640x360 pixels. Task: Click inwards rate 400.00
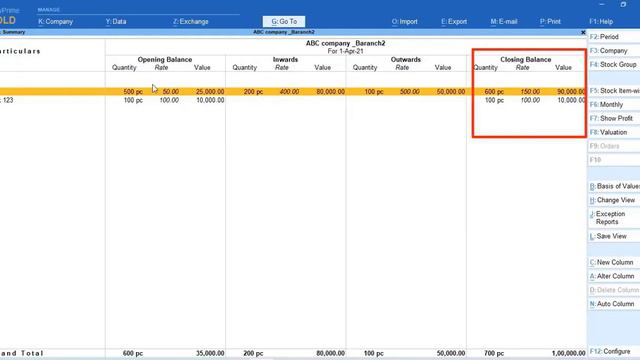289,92
